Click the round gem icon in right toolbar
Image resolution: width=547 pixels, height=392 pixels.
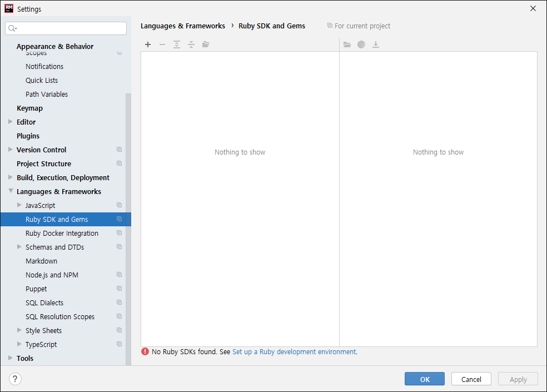tap(361, 44)
